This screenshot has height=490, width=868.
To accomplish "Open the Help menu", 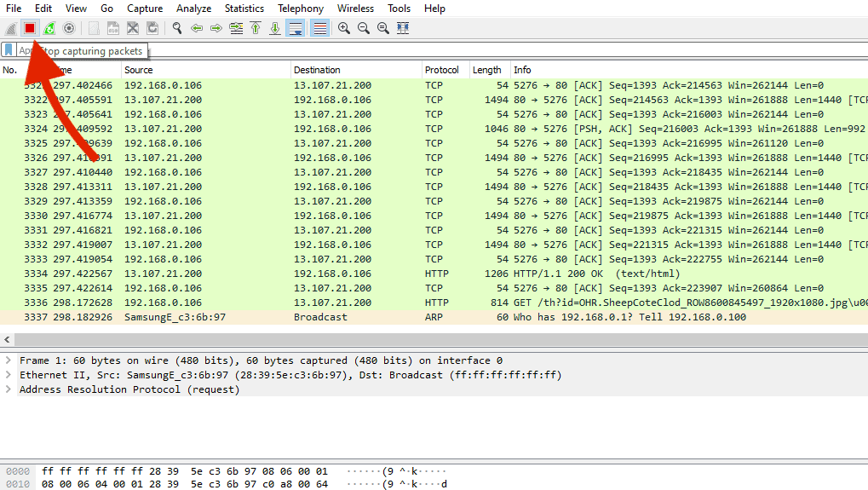I will tap(434, 9).
